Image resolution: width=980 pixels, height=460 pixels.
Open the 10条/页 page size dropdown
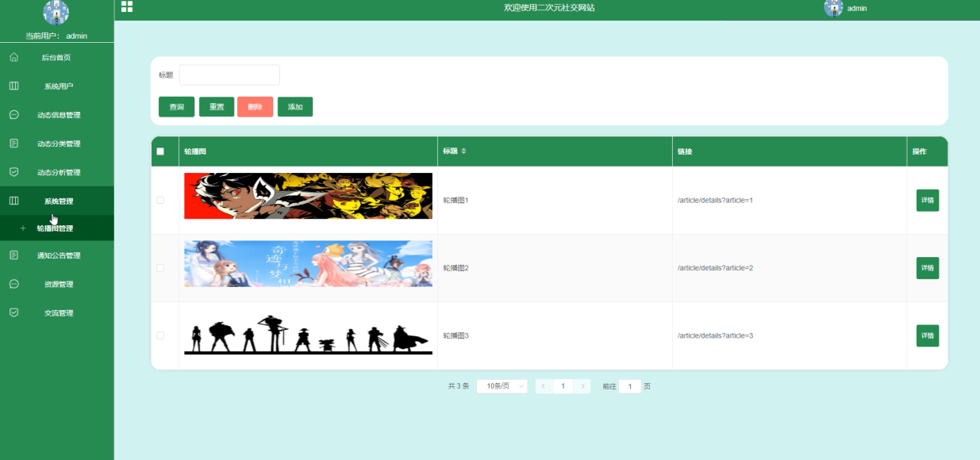tap(502, 386)
